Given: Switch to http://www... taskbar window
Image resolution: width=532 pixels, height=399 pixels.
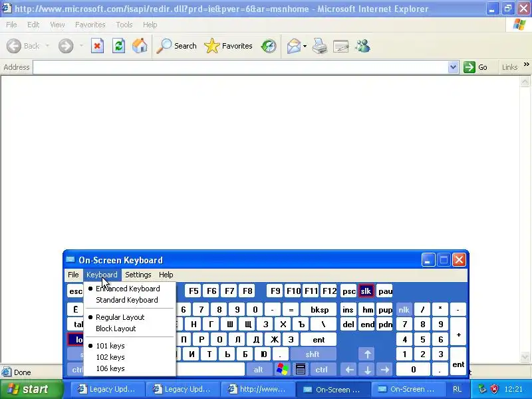Looking at the screenshot, I should tap(258, 389).
